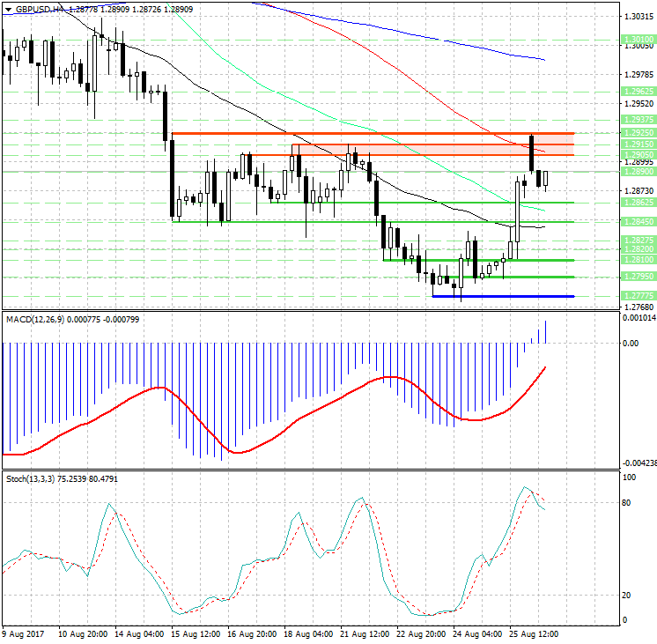The height and width of the screenshot is (644, 657).
Task: Click the green 1.28100 price label
Action: [636, 260]
